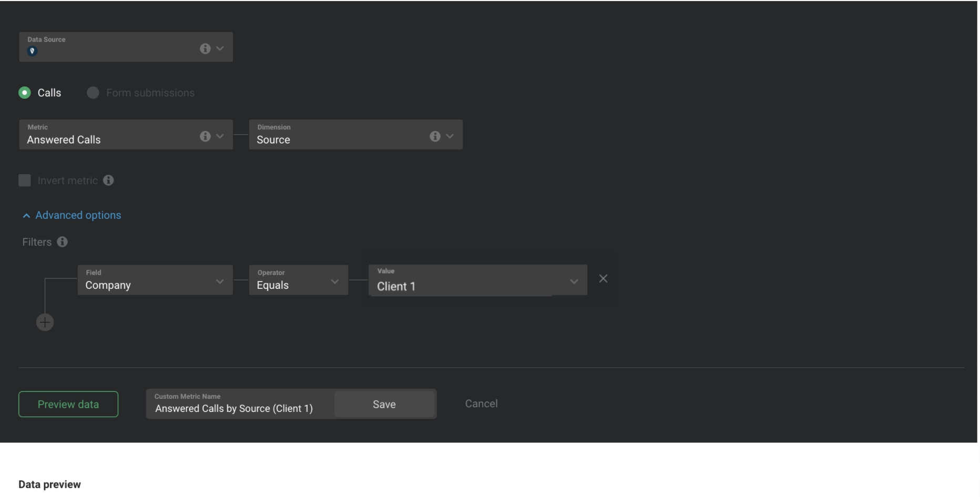980x504 pixels.
Task: Switch to the Form submissions option
Action: coord(93,93)
